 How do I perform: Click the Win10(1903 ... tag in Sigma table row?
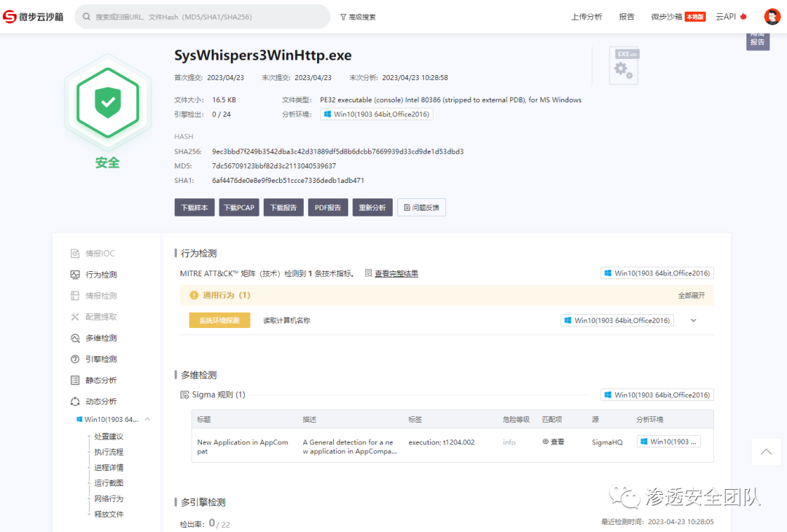[x=668, y=442]
